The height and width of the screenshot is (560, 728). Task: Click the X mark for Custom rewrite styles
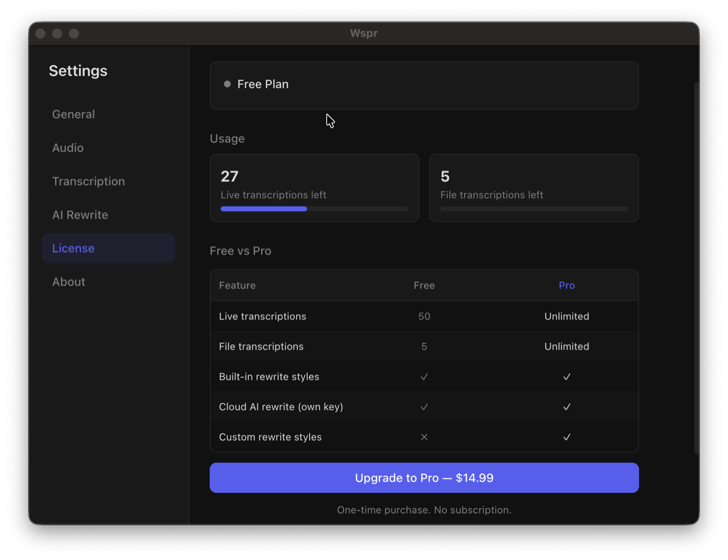pyautogui.click(x=424, y=437)
